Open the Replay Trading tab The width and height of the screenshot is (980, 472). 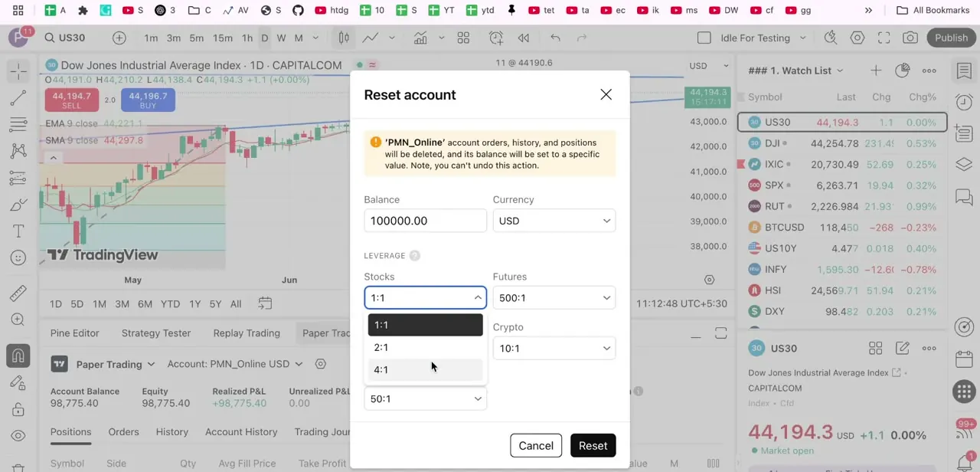(247, 333)
